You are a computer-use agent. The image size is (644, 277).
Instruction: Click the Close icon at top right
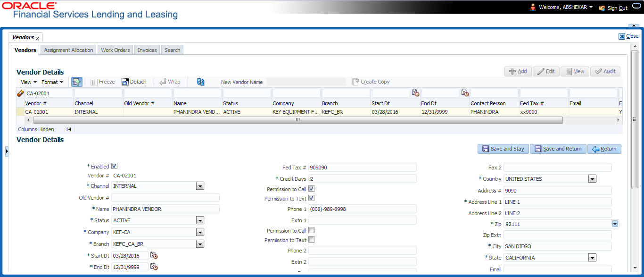(x=622, y=36)
